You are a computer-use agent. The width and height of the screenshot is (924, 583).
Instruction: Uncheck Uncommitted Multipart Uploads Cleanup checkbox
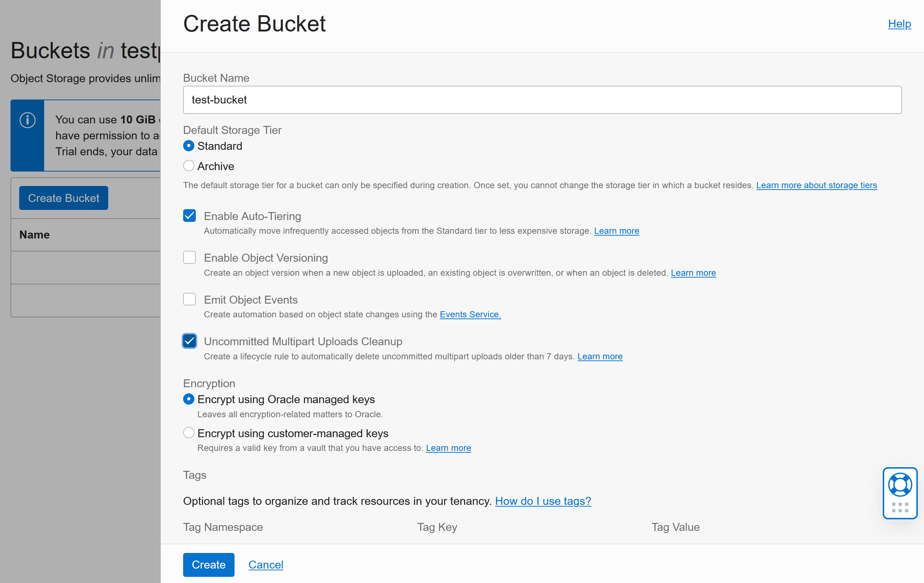(x=190, y=341)
